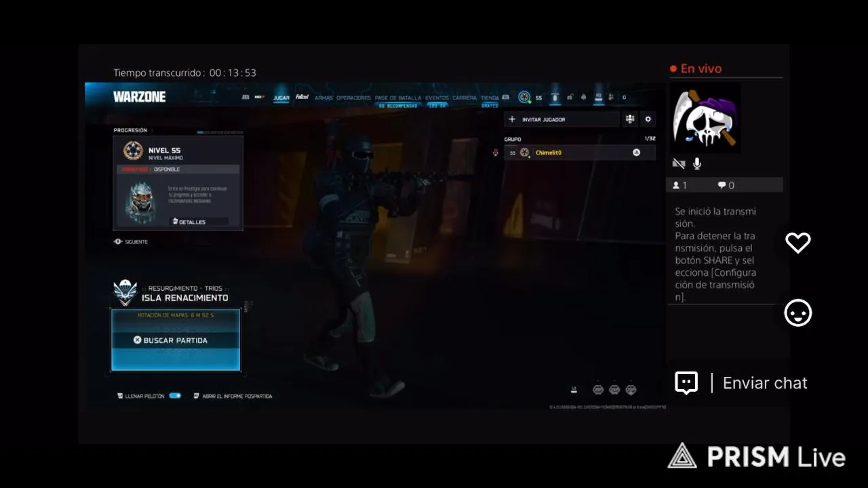Click the PlayStation icon on Chimelit0 row
Image resolution: width=868 pixels, height=488 pixels.
636,152
